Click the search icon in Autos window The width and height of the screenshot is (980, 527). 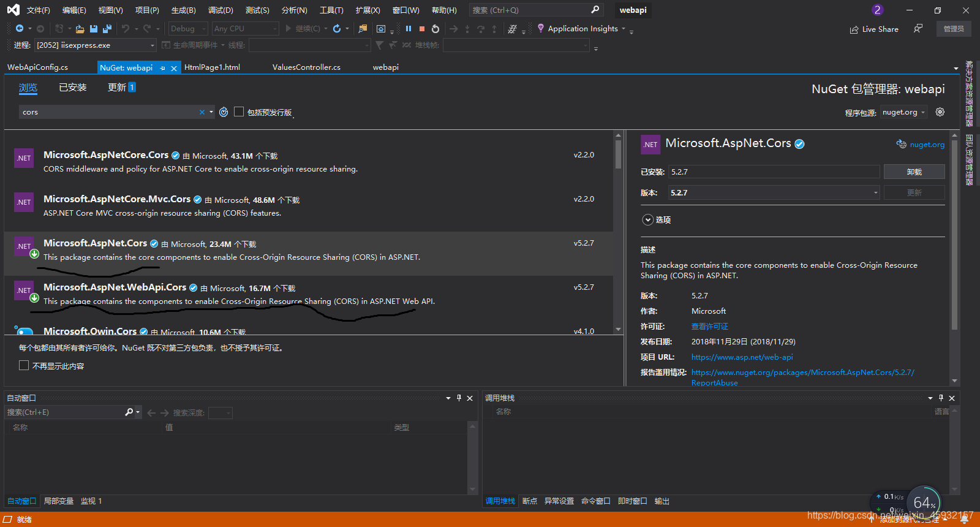point(129,412)
